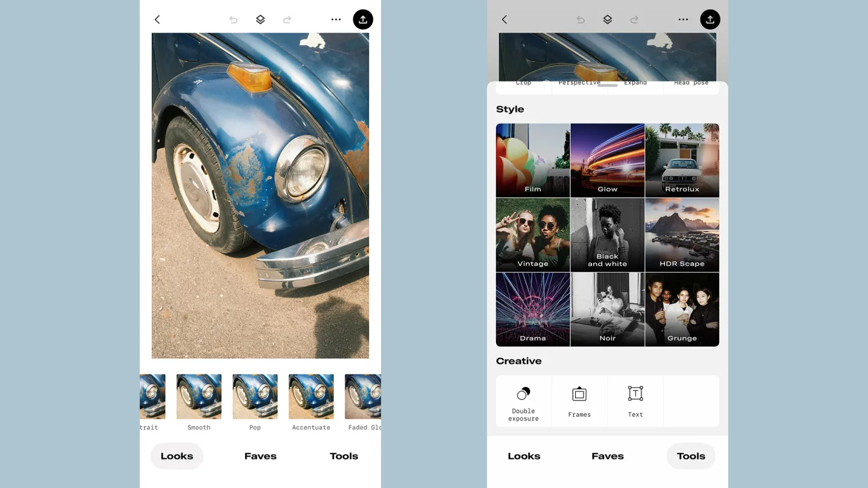
Task: Select the Glow style filter
Action: [x=608, y=160]
